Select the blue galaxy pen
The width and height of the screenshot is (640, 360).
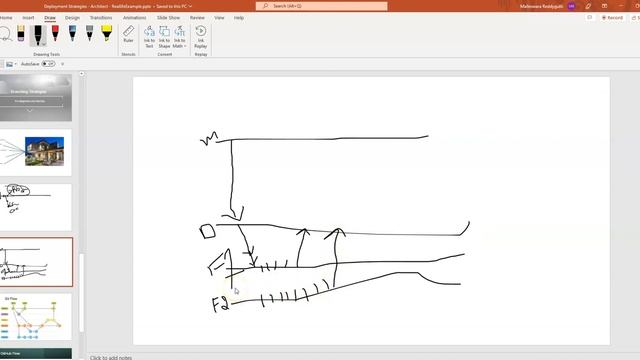72,33
